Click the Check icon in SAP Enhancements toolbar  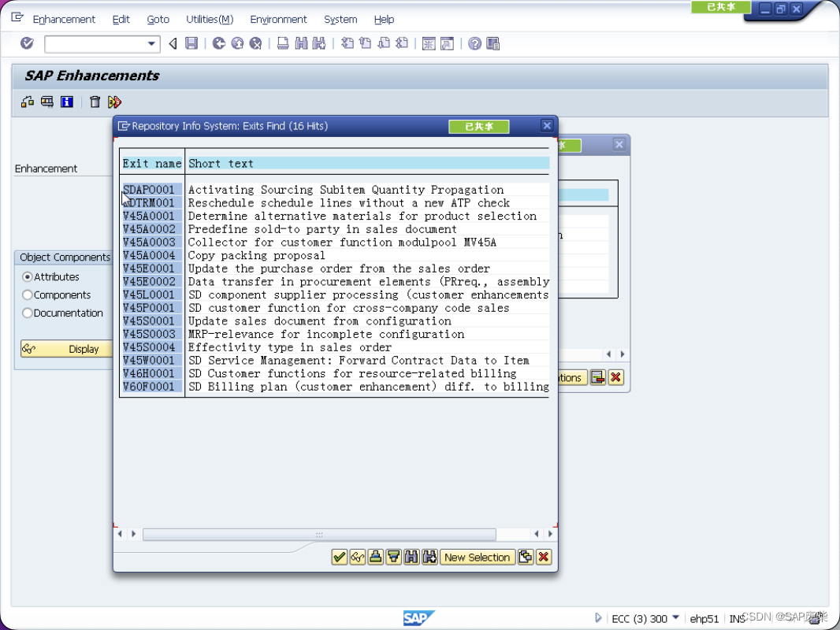(28, 102)
